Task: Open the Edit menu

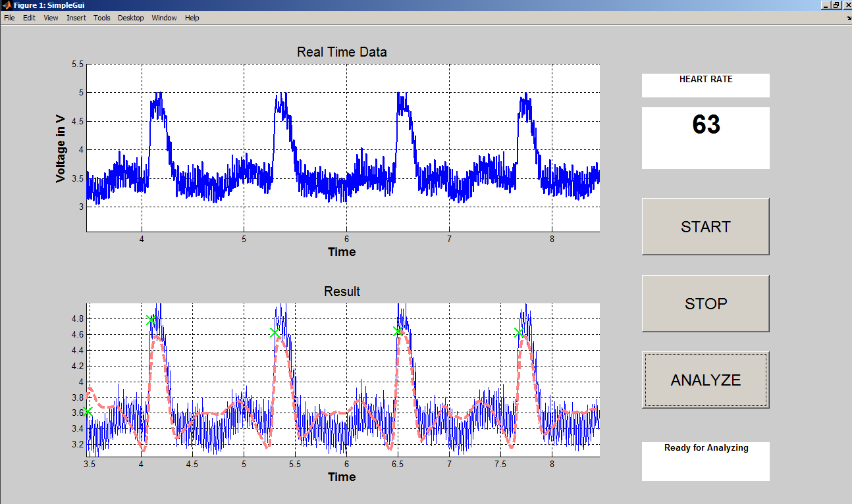Action: pyautogui.click(x=28, y=18)
